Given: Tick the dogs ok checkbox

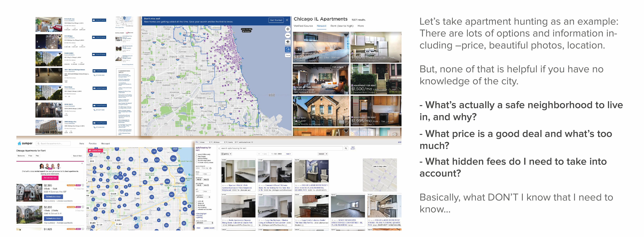Looking at the screenshot, I should point(197,203).
